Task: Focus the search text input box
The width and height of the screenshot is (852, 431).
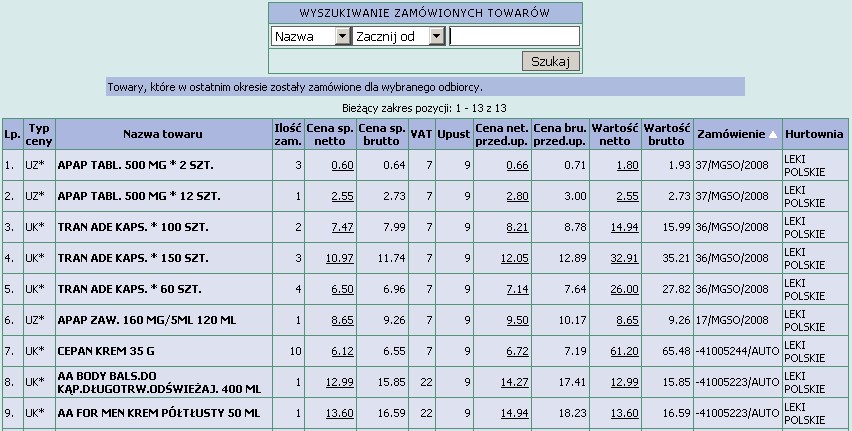Action: coord(514,36)
